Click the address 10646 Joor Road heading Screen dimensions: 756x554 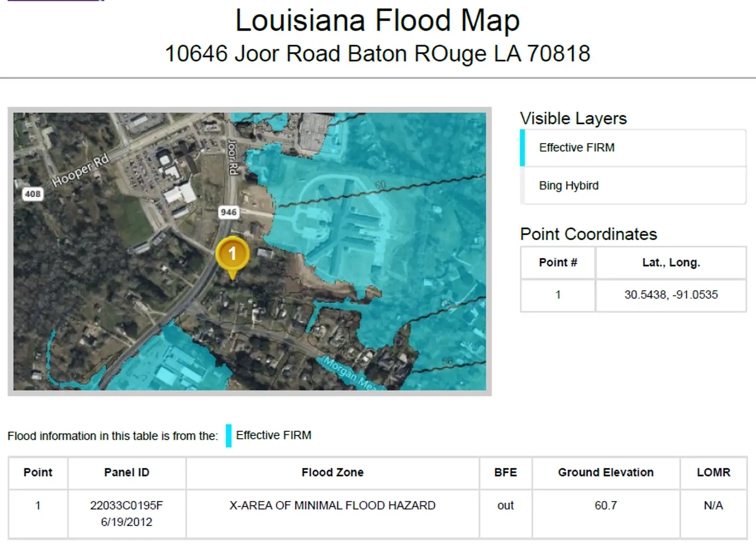[x=378, y=53]
